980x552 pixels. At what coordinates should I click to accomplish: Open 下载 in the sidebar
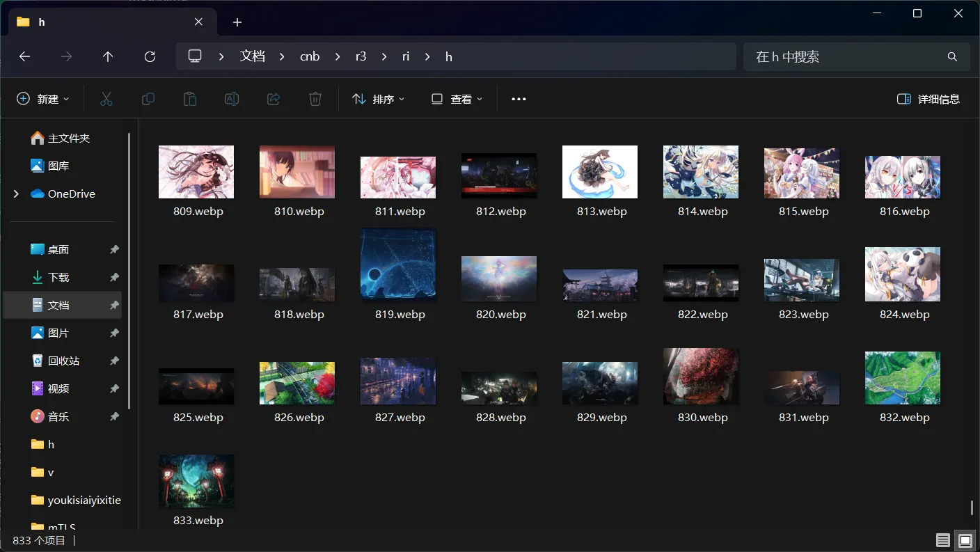coord(58,277)
